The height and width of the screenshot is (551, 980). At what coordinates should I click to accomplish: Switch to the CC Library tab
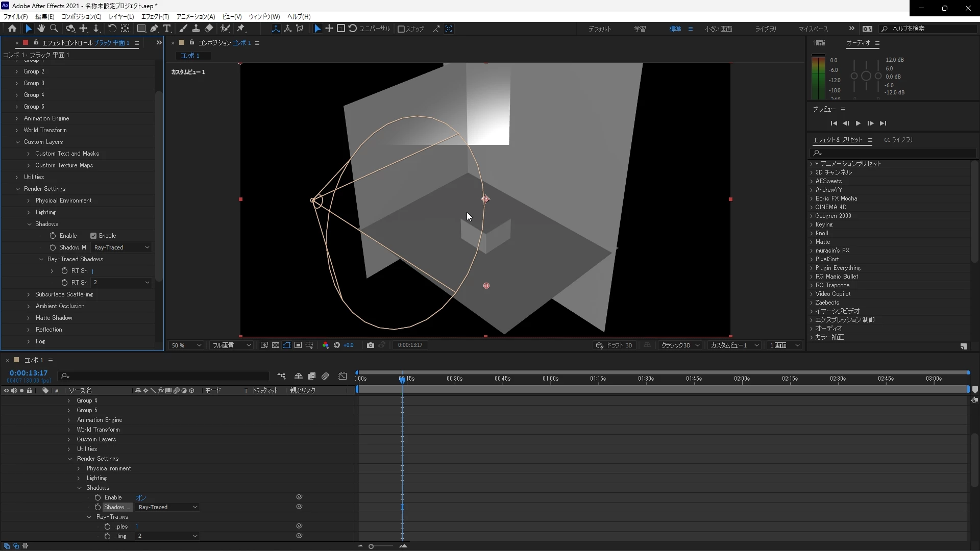898,140
